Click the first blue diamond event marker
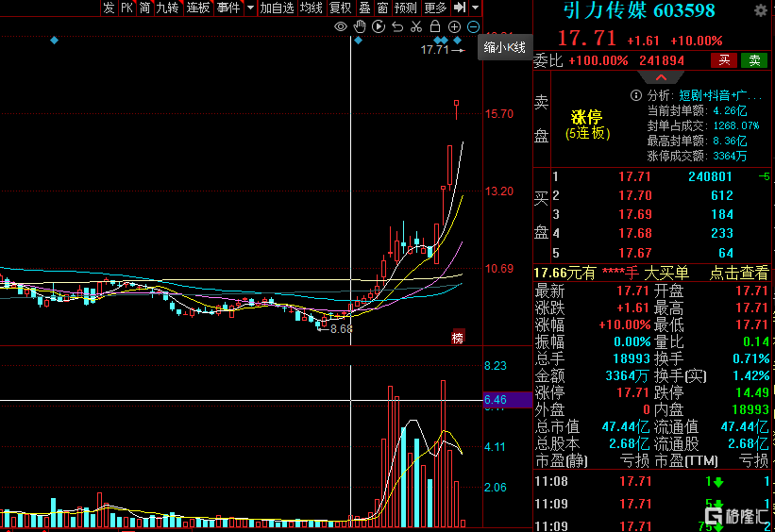The width and height of the screenshot is (775, 532). pyautogui.click(x=55, y=40)
